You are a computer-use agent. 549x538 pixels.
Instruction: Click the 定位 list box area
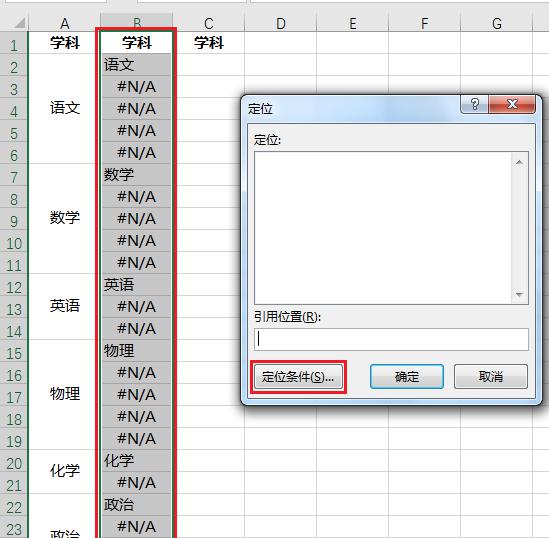(391, 228)
